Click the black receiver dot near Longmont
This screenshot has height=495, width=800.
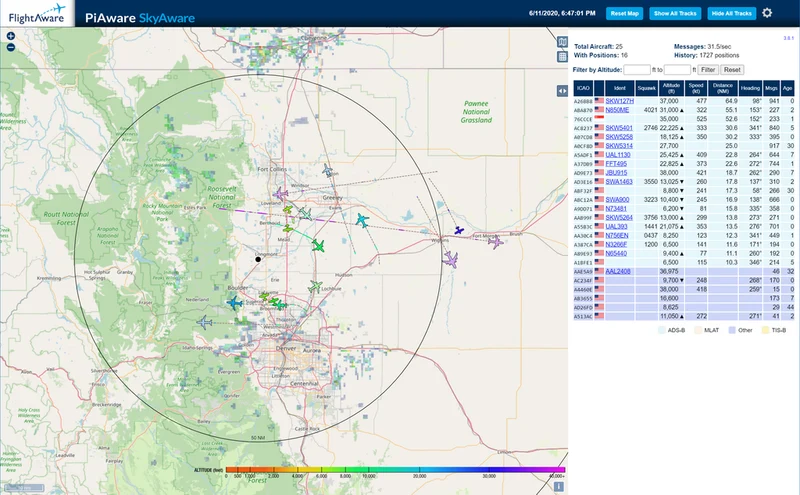pos(258,259)
